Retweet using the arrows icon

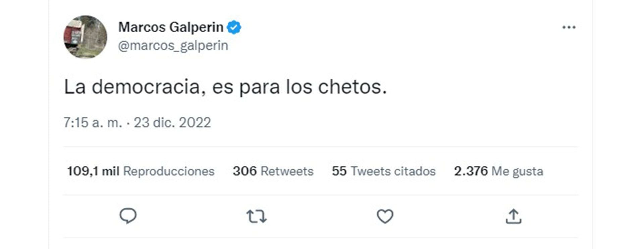click(257, 216)
